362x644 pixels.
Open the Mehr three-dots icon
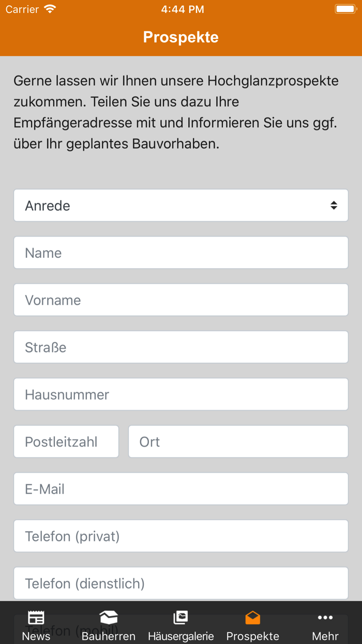325,617
